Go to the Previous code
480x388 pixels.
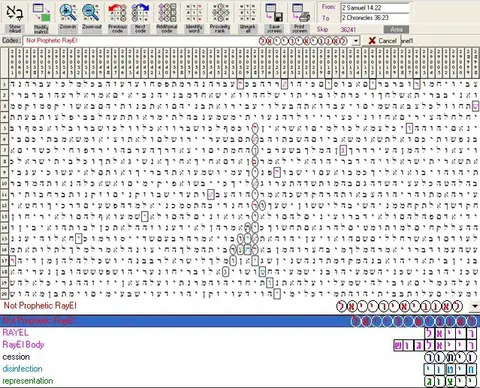point(117,12)
